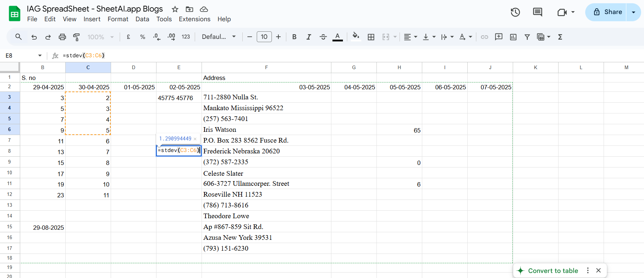The image size is (644, 278).
Task: Open the borders tool
Action: click(371, 37)
